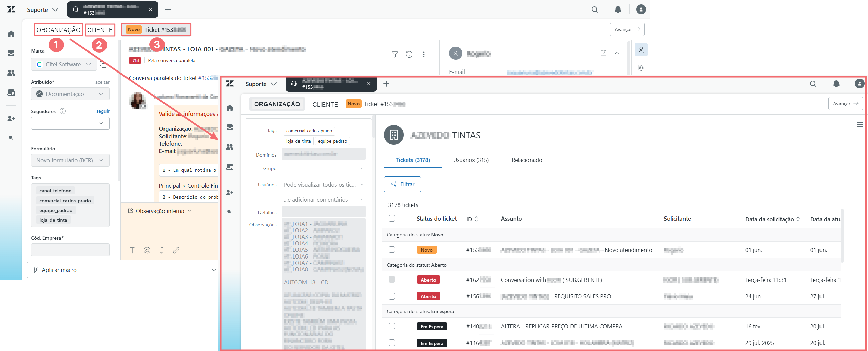Sort by Data da solicitação column
Viewport: 868px width, 351px height.
pos(772,219)
